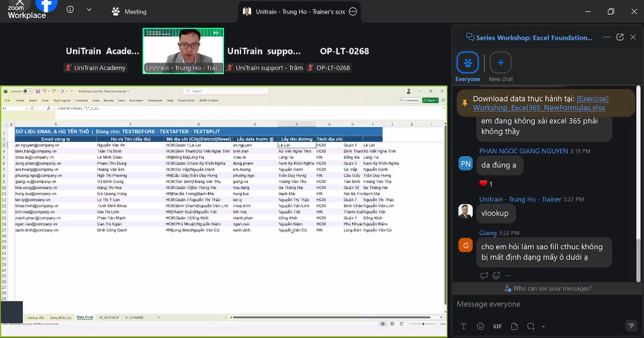Open the emoji picker in chat

[x=480, y=326]
